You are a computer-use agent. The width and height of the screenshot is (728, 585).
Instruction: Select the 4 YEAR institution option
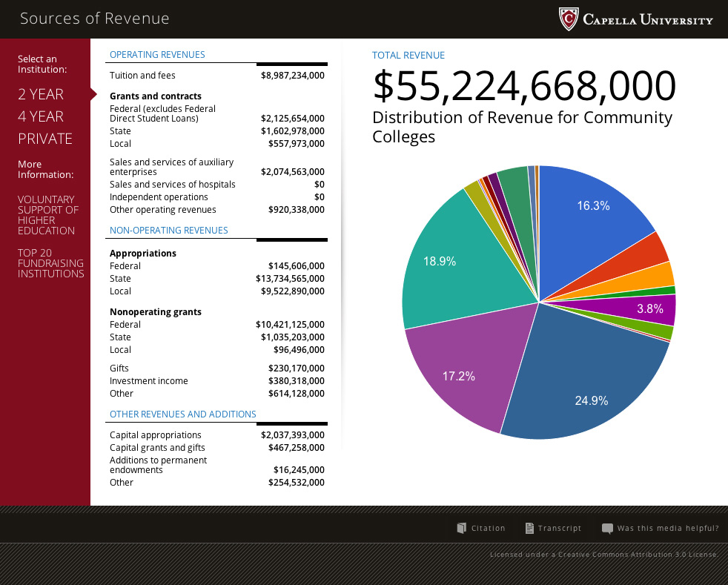coord(41,116)
